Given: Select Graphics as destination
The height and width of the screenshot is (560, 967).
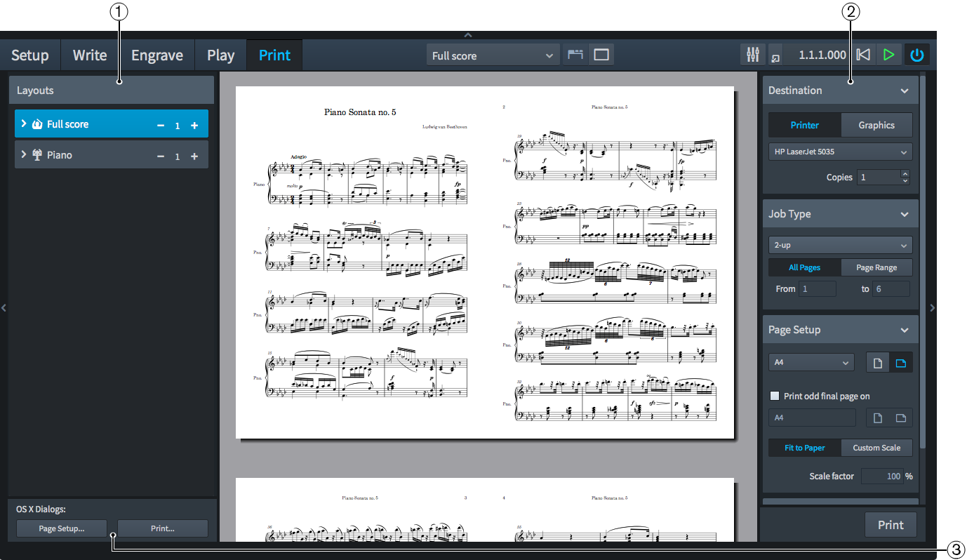Looking at the screenshot, I should [x=876, y=125].
